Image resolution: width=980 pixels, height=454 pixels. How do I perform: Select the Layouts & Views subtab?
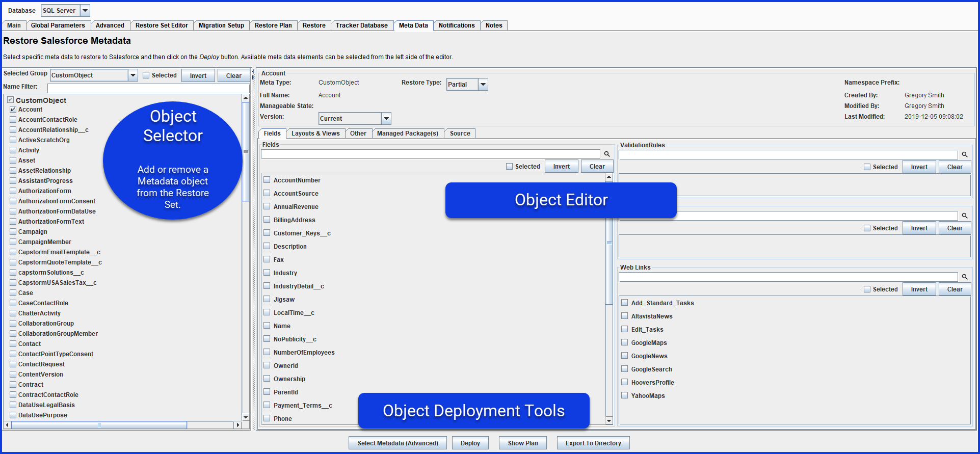pyautogui.click(x=315, y=133)
